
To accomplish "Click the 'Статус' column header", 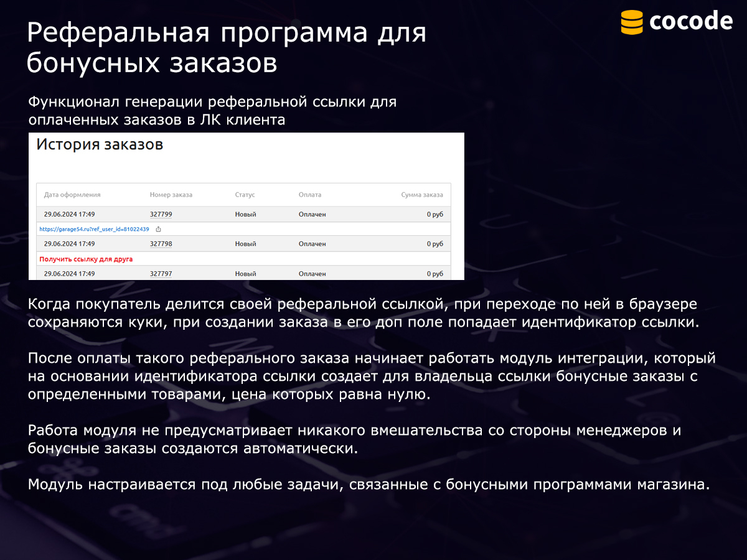I will (x=245, y=195).
